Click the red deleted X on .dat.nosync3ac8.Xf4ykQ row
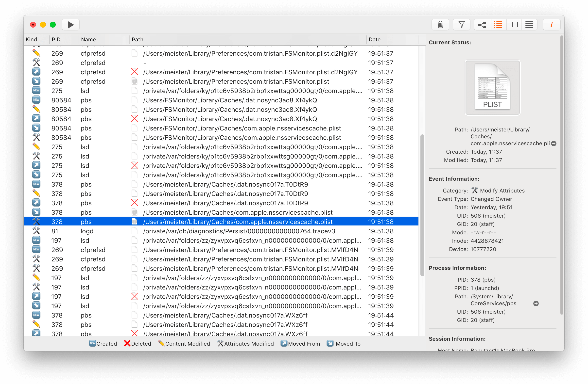This screenshot has width=588, height=384. click(x=134, y=119)
